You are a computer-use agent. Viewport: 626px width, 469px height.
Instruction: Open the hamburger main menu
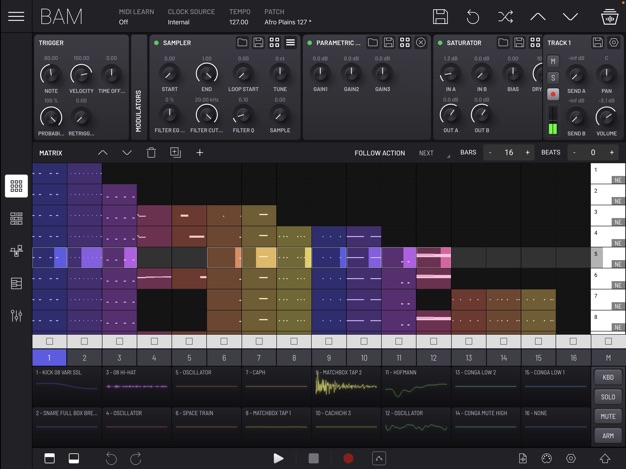coord(16,16)
